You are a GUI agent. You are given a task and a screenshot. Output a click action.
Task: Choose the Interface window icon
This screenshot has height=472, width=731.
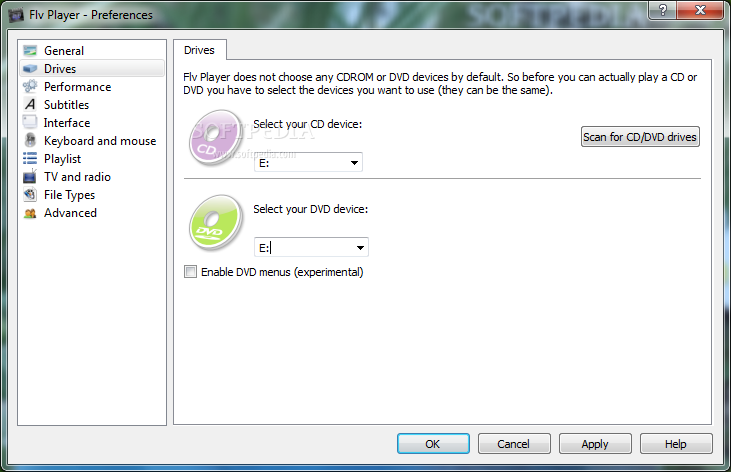(30, 122)
